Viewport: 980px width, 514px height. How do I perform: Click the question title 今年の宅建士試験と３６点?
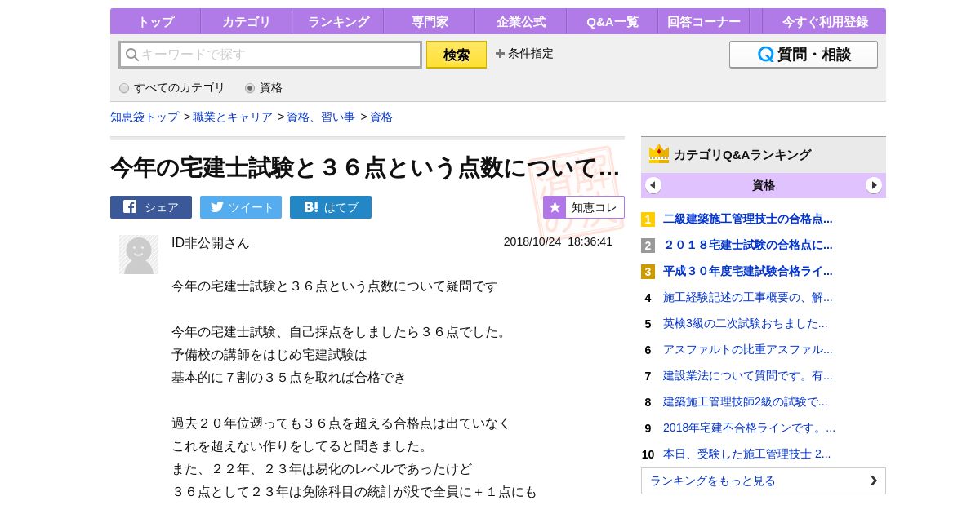coord(365,167)
